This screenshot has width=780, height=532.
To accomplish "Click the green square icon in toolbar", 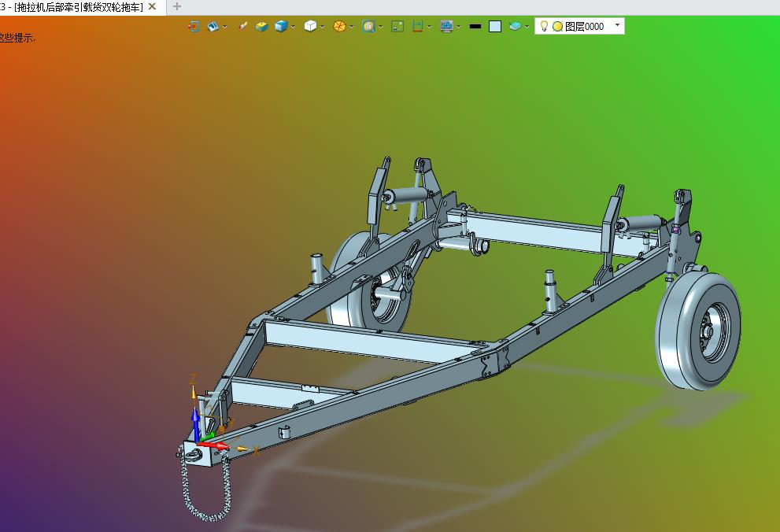I will click(397, 26).
